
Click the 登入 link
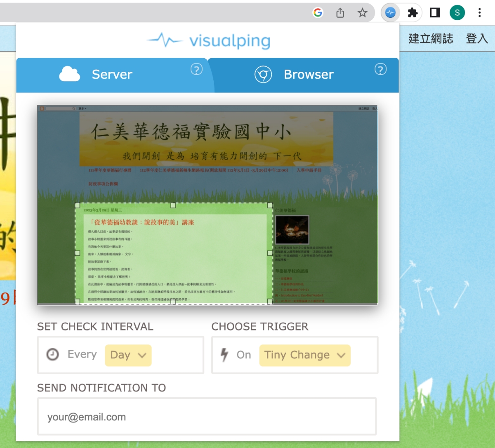tap(477, 39)
